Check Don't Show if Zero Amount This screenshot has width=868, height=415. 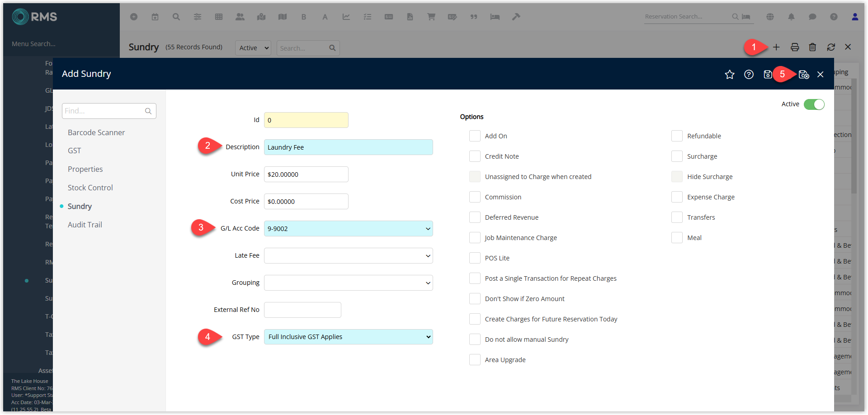pyautogui.click(x=475, y=299)
